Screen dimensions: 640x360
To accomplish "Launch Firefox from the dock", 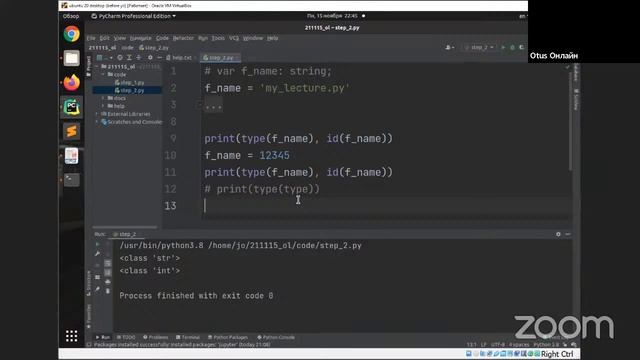I will (71, 82).
